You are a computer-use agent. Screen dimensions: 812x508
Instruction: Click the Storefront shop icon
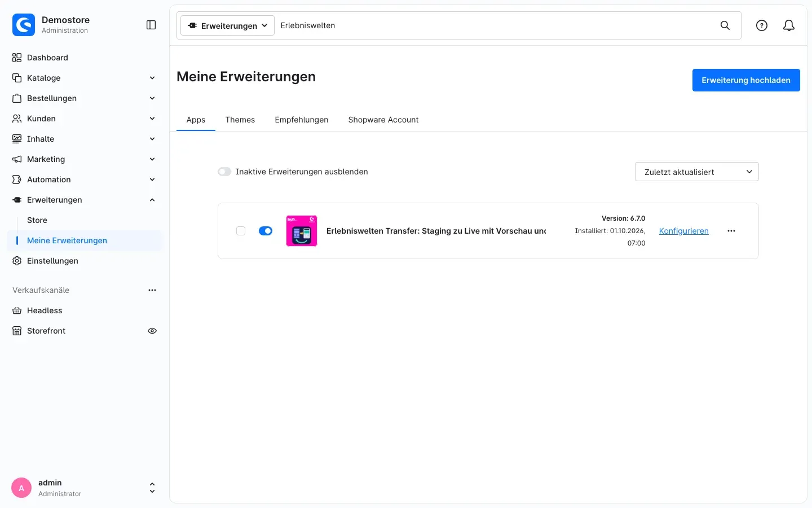click(x=17, y=331)
